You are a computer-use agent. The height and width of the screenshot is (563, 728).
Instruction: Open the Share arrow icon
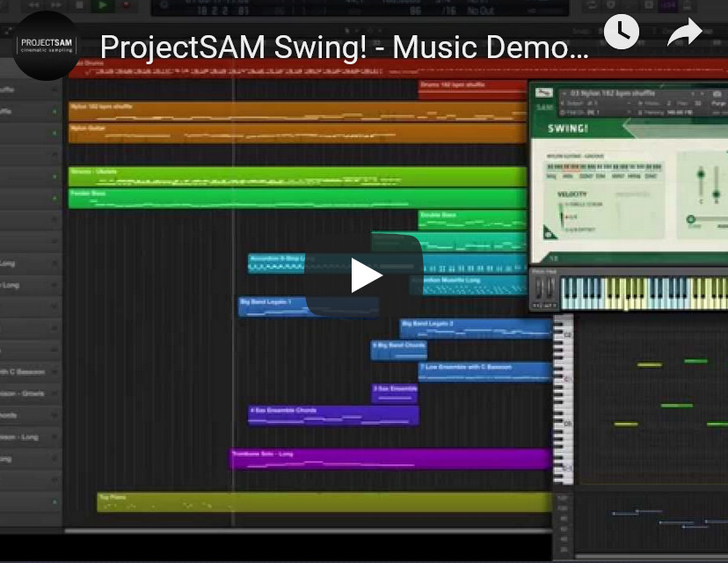coord(684,32)
